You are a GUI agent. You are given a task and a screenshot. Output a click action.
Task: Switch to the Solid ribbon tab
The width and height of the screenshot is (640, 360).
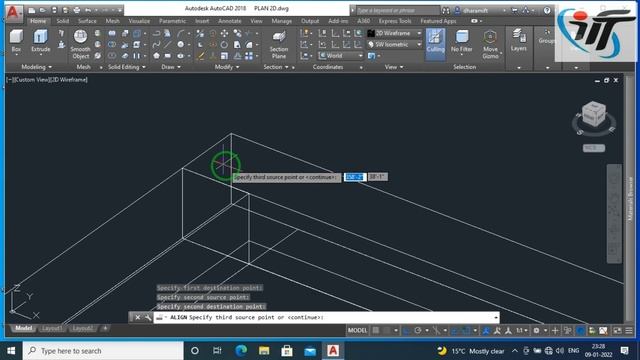pyautogui.click(x=62, y=21)
